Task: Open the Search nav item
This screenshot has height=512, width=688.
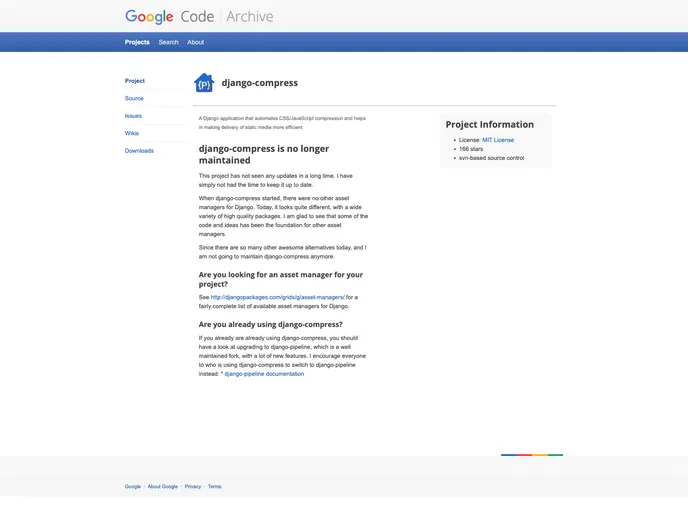Action: coord(168,42)
